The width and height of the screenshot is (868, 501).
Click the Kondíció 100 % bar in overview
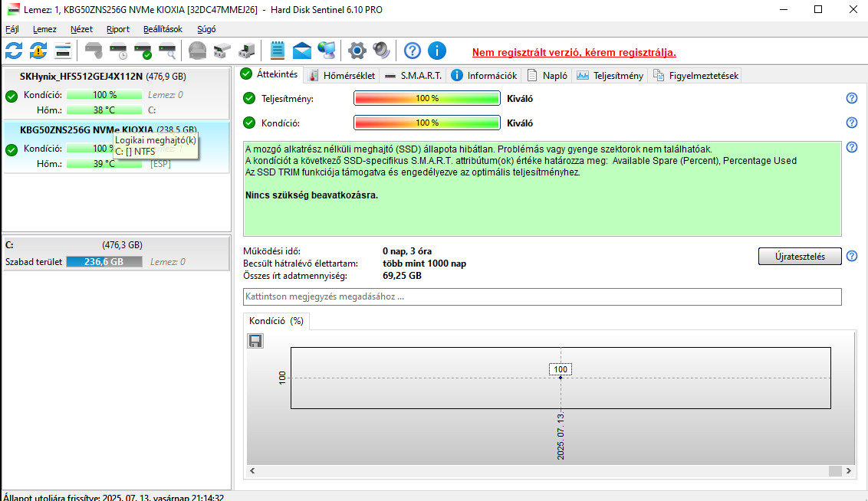pos(427,123)
